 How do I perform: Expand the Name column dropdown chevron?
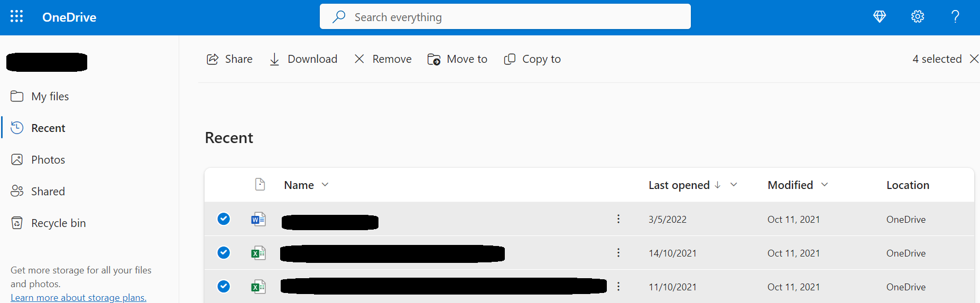[325, 185]
